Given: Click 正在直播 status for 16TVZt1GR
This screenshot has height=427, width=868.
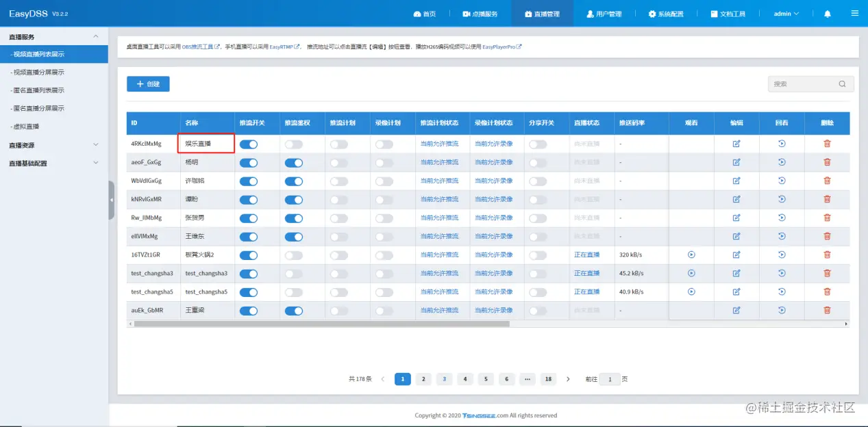Looking at the screenshot, I should click(x=586, y=255).
